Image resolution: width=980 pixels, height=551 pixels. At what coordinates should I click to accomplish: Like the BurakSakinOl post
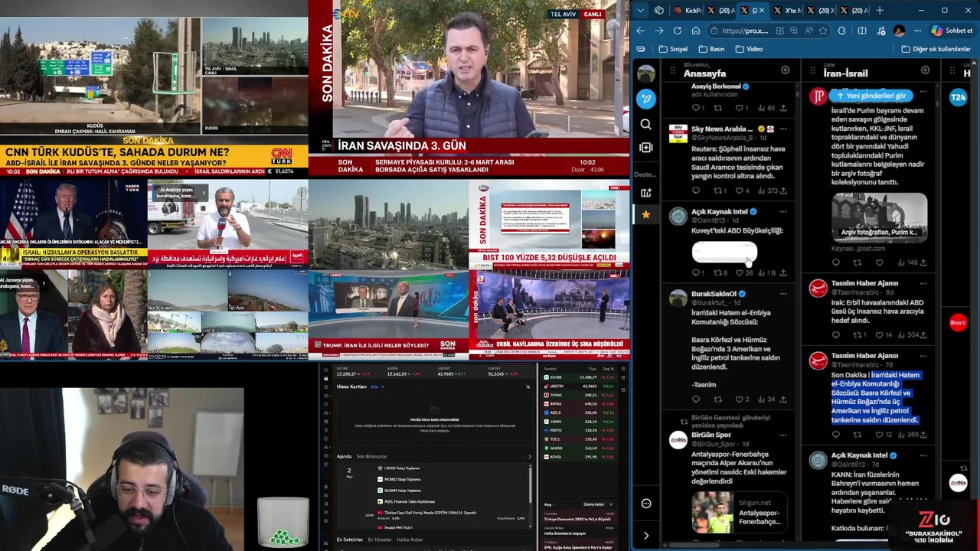[x=739, y=399]
